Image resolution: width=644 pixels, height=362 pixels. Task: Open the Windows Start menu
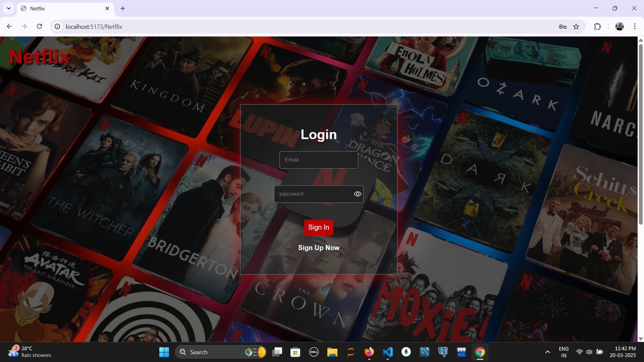[x=164, y=352]
